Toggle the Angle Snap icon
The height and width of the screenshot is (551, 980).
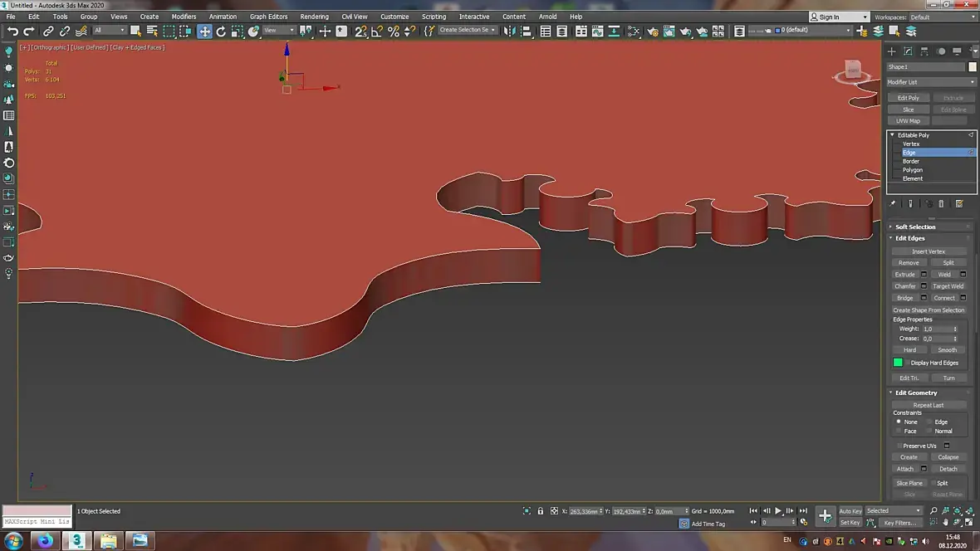[377, 32]
